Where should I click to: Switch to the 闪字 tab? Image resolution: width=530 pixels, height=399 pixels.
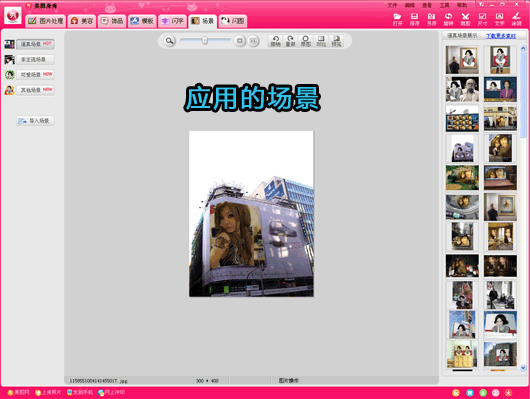pyautogui.click(x=172, y=21)
